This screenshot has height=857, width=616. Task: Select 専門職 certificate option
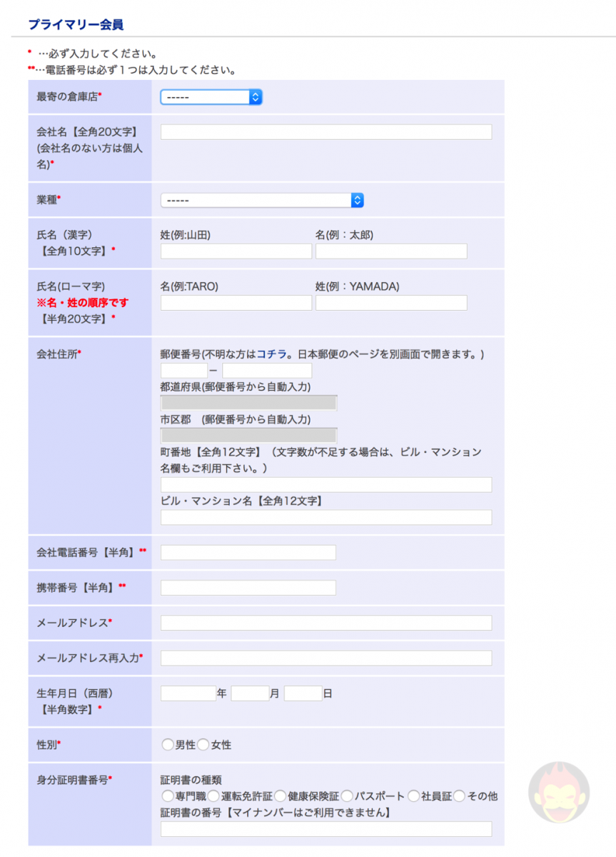pos(168,796)
